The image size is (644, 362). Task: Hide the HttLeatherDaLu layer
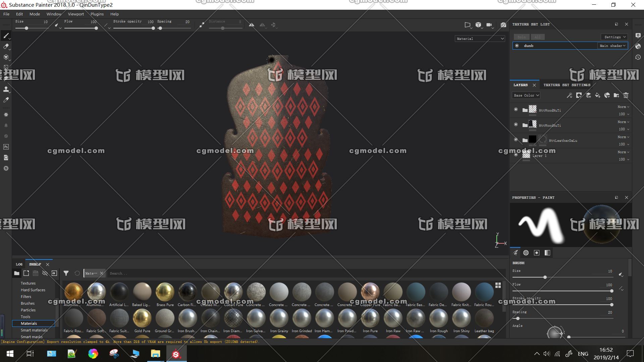(x=516, y=139)
